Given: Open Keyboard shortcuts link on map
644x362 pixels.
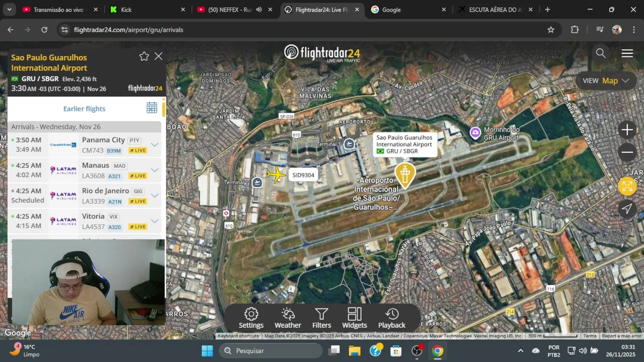Looking at the screenshot, I should (238, 336).
